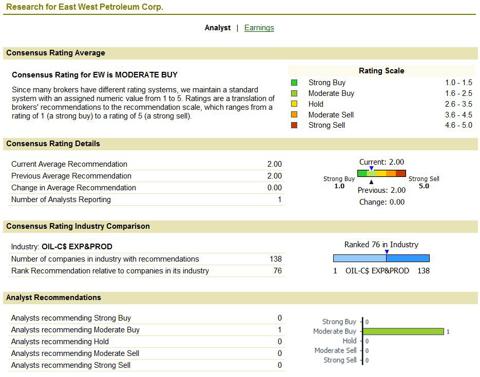Image resolution: width=480 pixels, height=377 pixels.
Task: Click the black previous rating arrow marker
Action: [371, 182]
